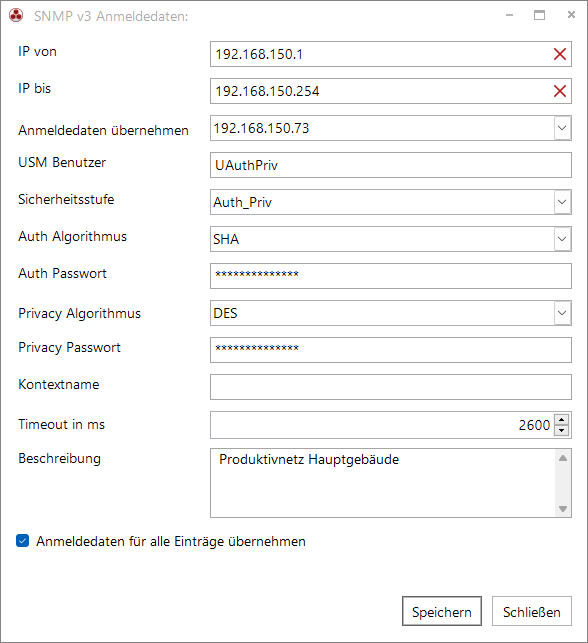Minimize the SNMP v3 Anmeldedaten window
588x643 pixels.
509,15
